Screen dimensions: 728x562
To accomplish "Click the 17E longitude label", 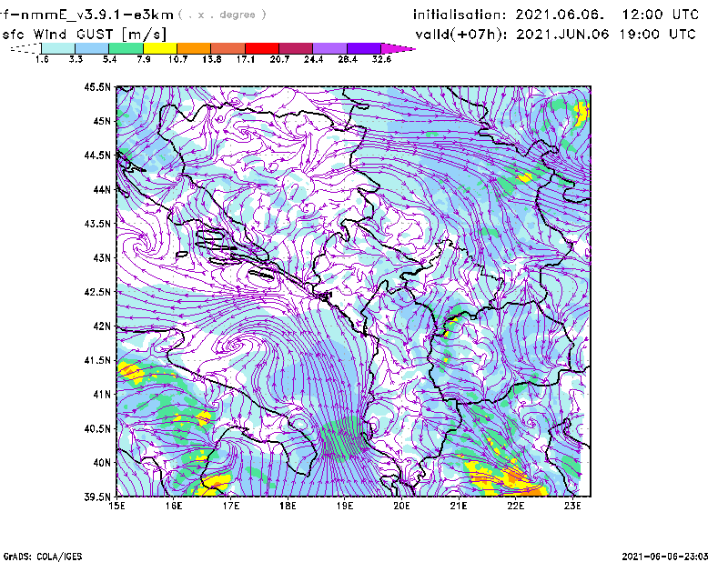I will [x=231, y=506].
